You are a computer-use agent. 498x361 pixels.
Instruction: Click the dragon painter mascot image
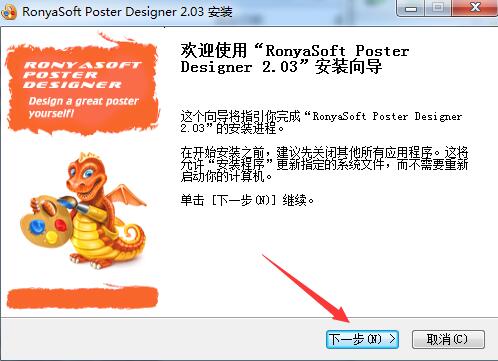pos(83,211)
